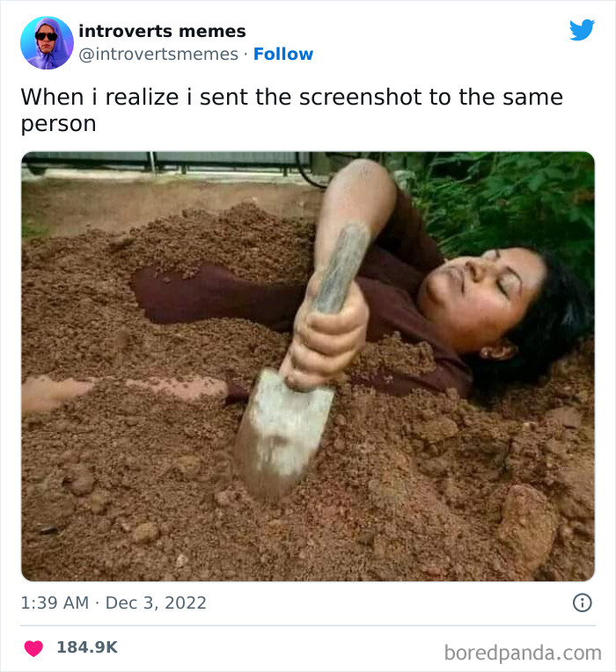Follow the introvertsmemes account
Image resolution: width=616 pixels, height=672 pixels.
coord(283,54)
